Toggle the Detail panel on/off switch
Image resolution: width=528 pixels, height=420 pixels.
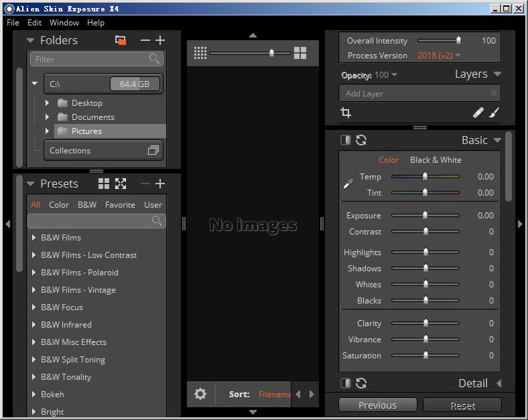coord(346,383)
